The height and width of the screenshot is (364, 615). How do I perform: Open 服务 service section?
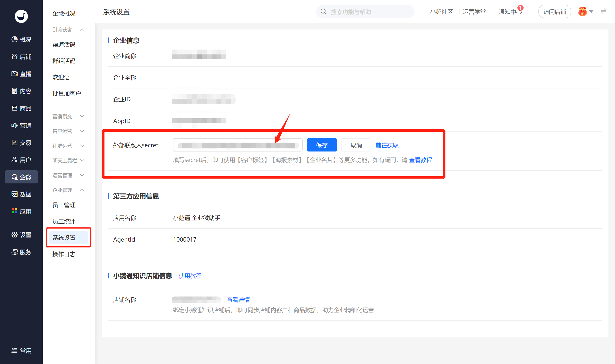point(21,252)
